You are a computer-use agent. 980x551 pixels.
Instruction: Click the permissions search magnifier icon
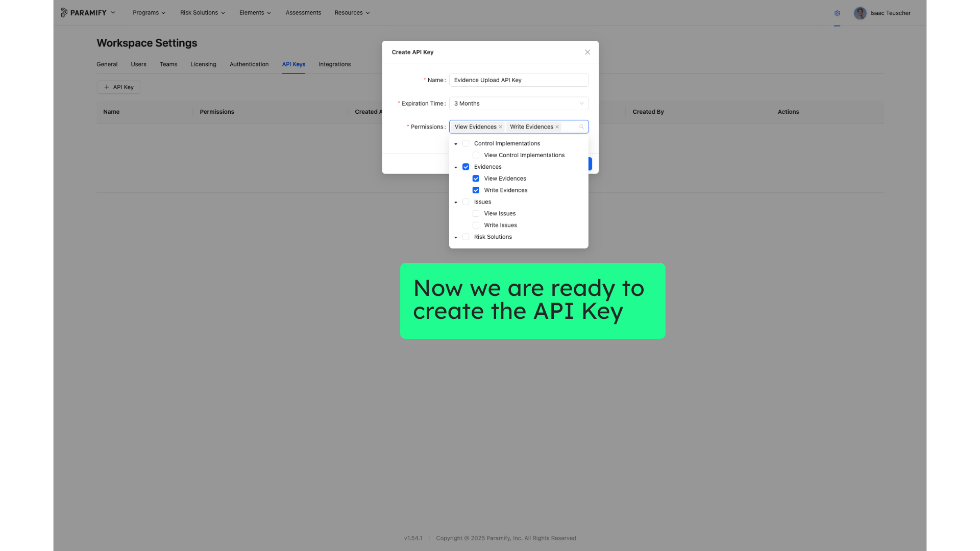pos(581,127)
